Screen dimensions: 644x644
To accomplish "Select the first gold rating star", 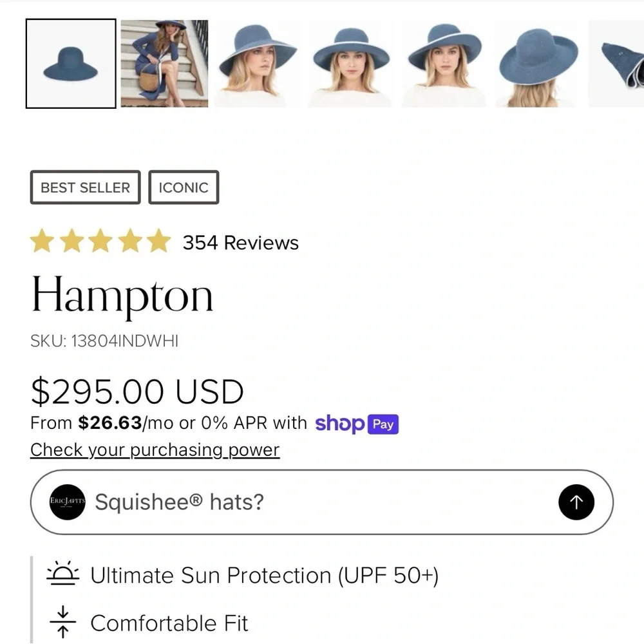I will pos(43,241).
